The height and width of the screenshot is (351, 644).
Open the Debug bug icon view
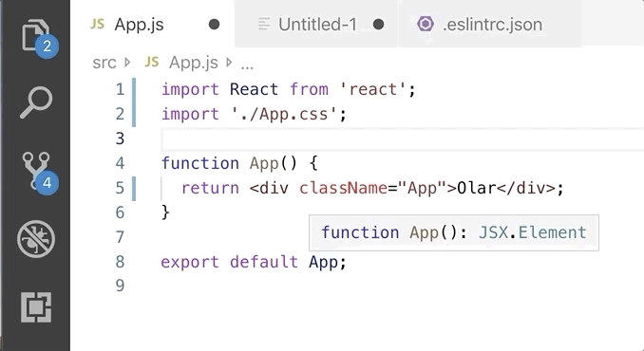[x=36, y=239]
